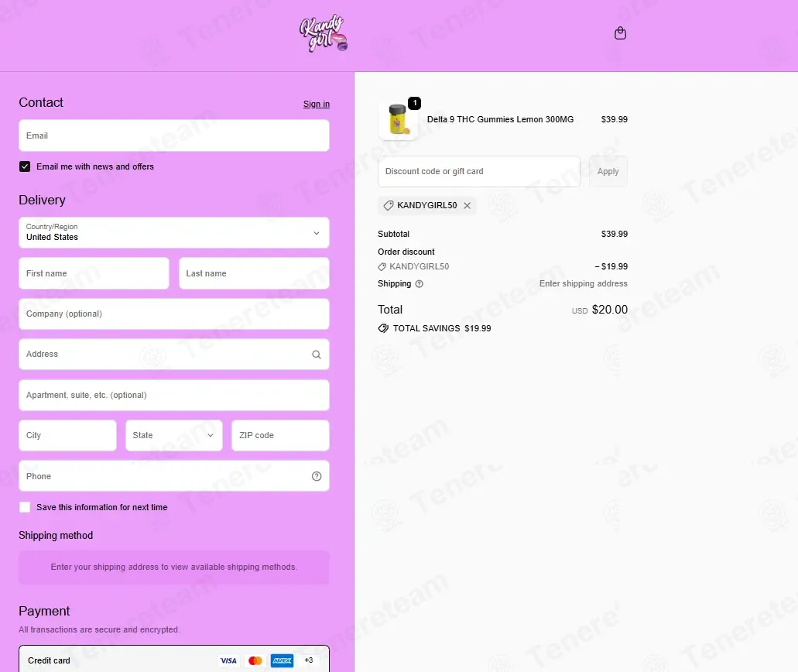
Task: Focus the Phone input field
Action: coord(174,476)
